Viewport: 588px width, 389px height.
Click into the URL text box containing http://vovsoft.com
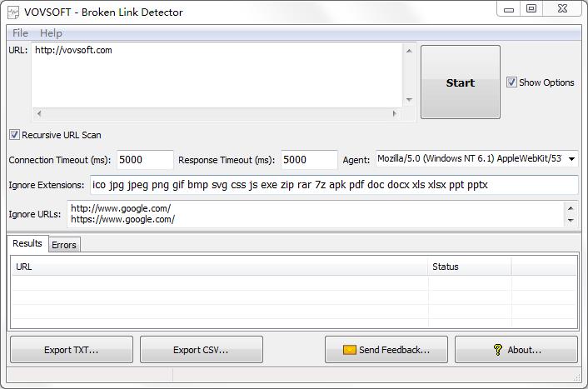pyautogui.click(x=217, y=76)
